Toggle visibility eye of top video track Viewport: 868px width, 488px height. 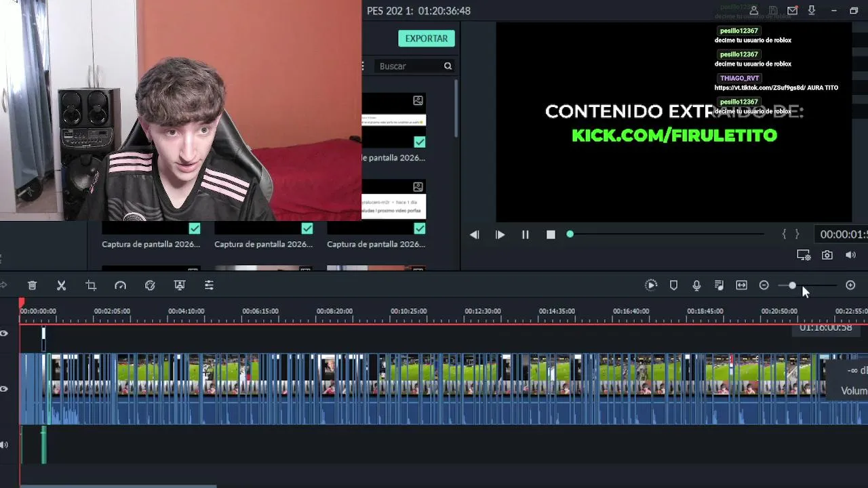(x=4, y=333)
